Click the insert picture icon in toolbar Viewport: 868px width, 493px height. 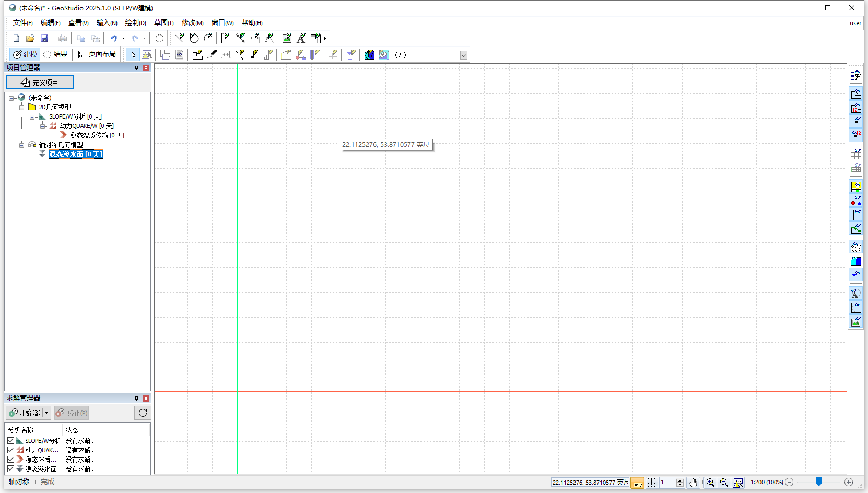click(287, 38)
